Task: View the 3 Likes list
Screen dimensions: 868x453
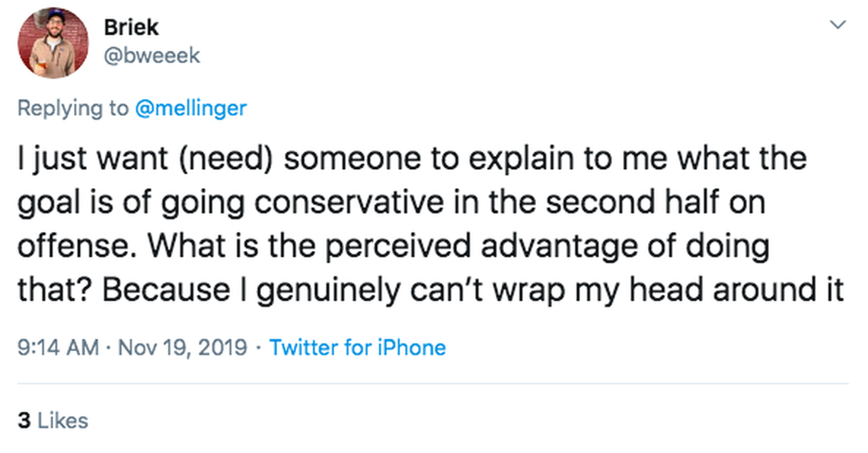Action: click(53, 420)
